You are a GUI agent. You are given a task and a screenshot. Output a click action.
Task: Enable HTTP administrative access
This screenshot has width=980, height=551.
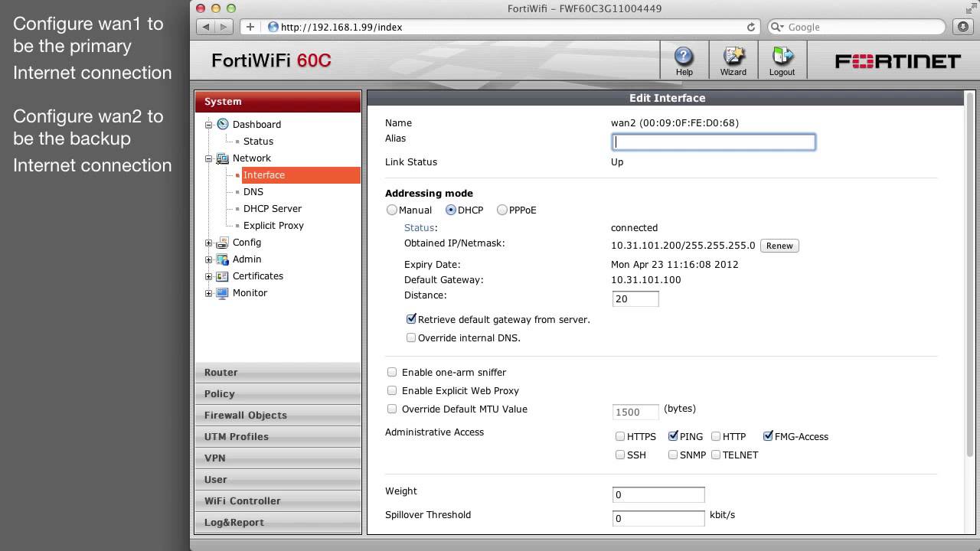tap(716, 436)
